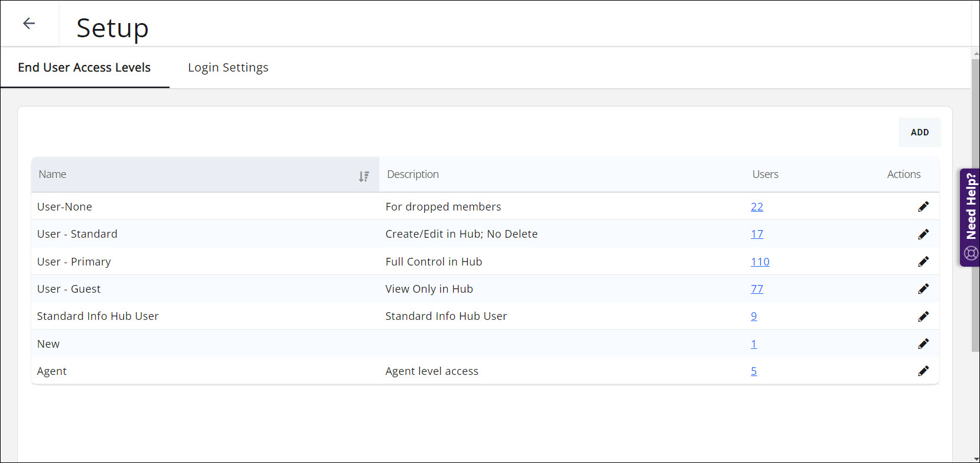This screenshot has height=463, width=980.
Task: Edit the New access level
Action: tap(924, 344)
